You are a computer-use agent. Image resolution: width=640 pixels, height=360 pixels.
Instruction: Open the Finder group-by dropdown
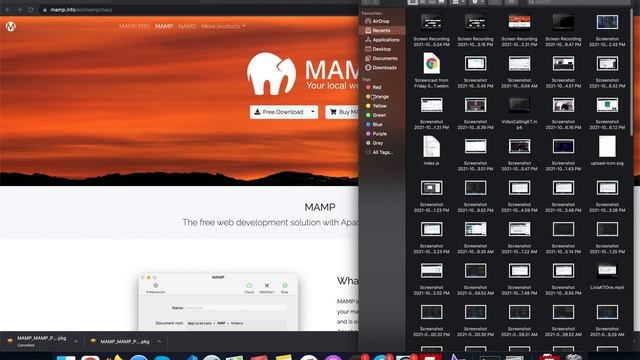tap(459, 2)
